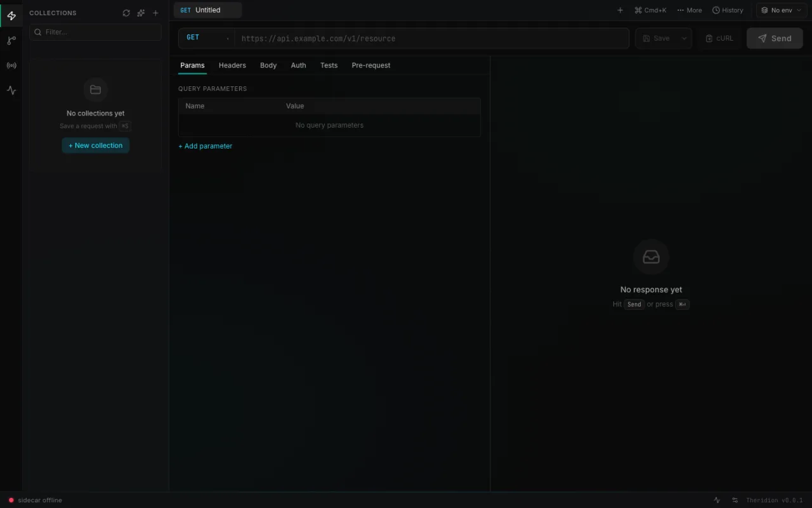Image resolution: width=812 pixels, height=508 pixels.
Task: Open a new request tab with plus
Action: point(620,10)
